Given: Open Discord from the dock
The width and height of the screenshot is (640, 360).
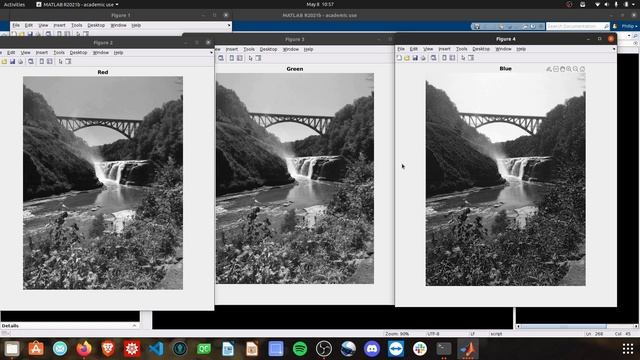Looking at the screenshot, I should [x=372, y=349].
